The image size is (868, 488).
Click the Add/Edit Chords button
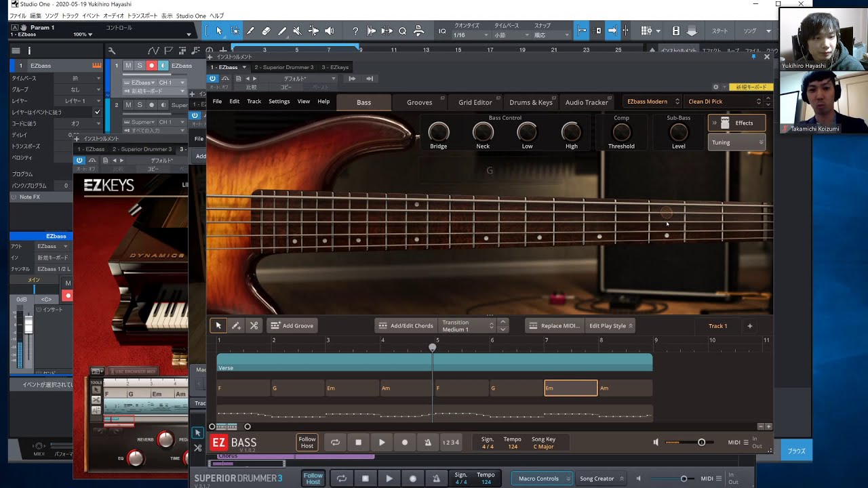coord(406,326)
